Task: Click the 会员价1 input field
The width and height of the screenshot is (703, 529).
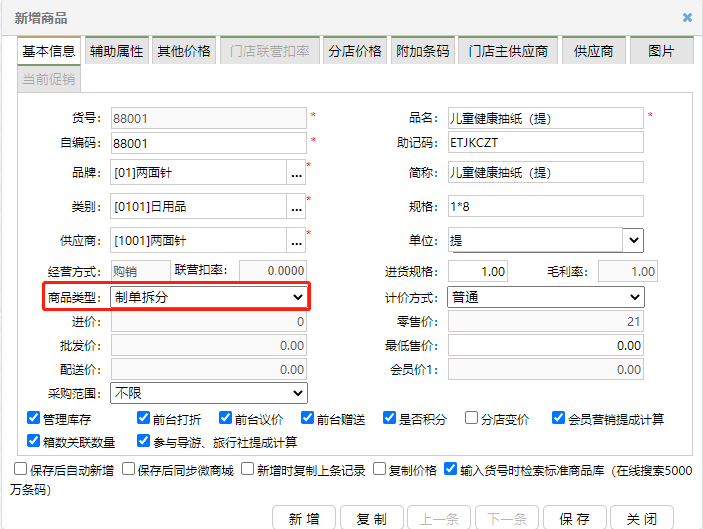Action: (x=546, y=369)
